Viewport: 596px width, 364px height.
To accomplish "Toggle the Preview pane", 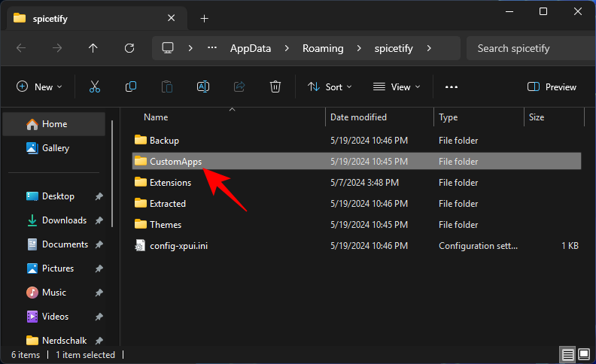I will 552,87.
